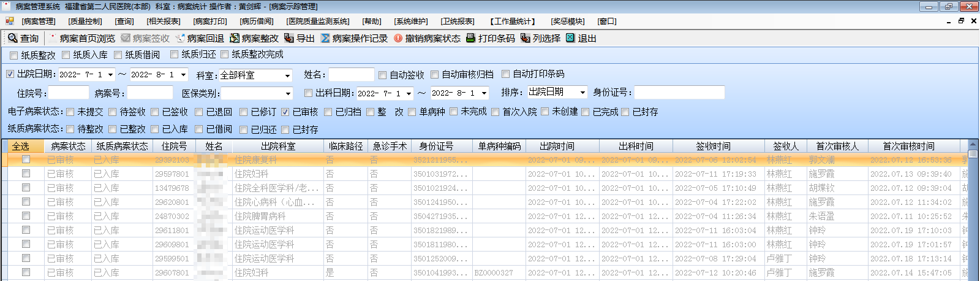Open the 医院质量监测系统 menu

(318, 21)
